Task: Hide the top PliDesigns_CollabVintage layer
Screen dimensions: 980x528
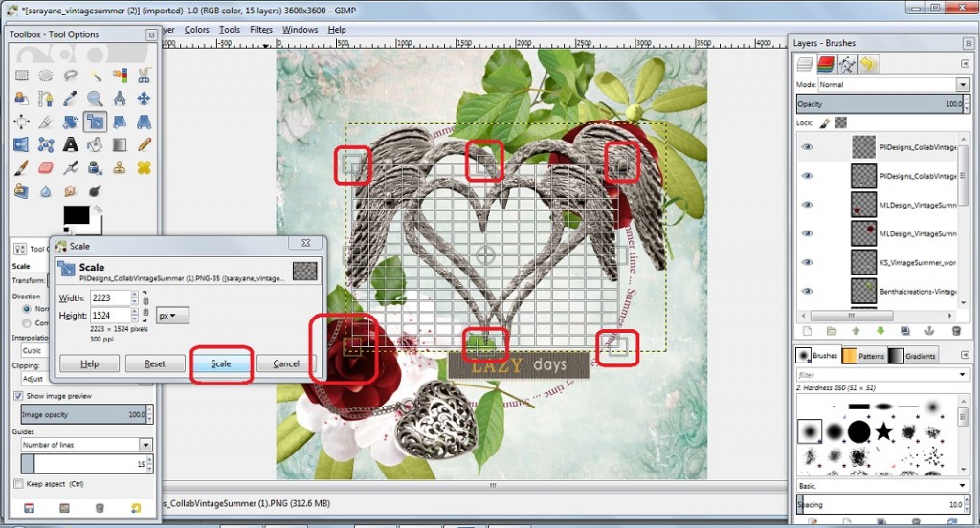Action: point(808,147)
